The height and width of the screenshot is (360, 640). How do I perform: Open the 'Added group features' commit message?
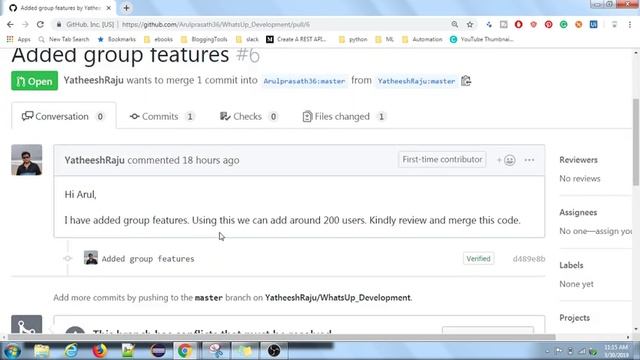pos(148,259)
